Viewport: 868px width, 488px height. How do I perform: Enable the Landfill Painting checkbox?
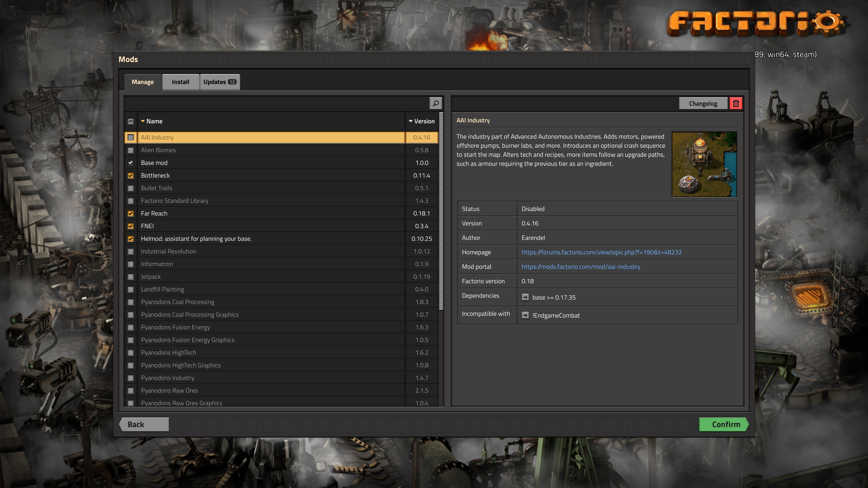point(131,289)
